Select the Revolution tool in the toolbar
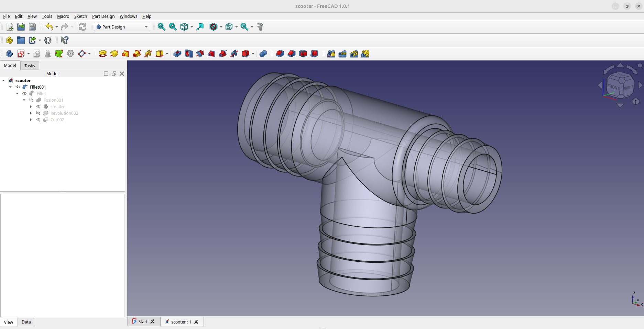The height and width of the screenshot is (329, 644). 114,54
